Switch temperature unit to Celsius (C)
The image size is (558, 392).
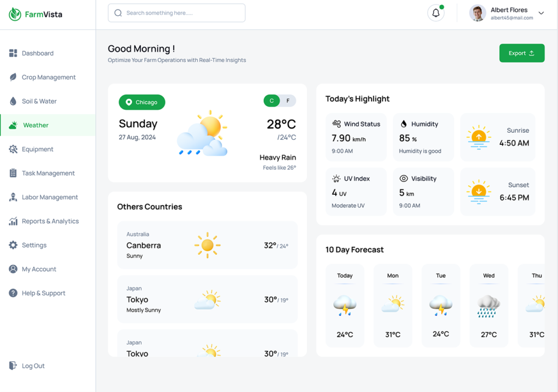(272, 101)
